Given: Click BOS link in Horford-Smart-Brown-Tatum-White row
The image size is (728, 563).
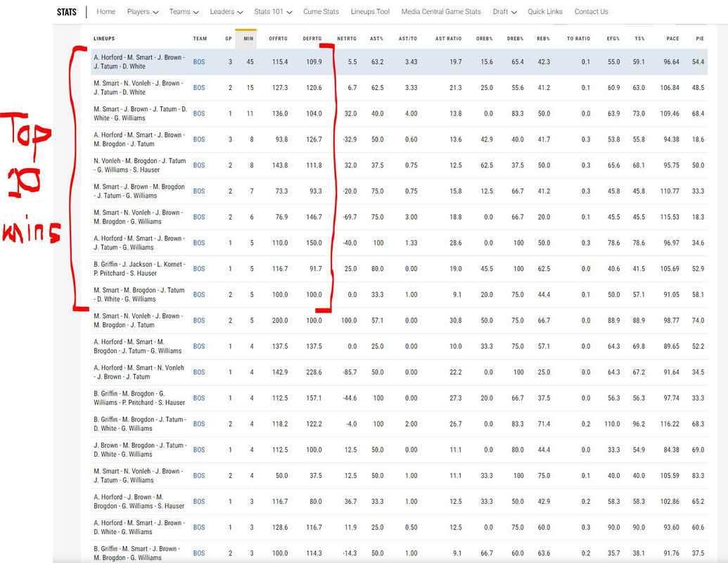Looking at the screenshot, I should [x=199, y=62].
